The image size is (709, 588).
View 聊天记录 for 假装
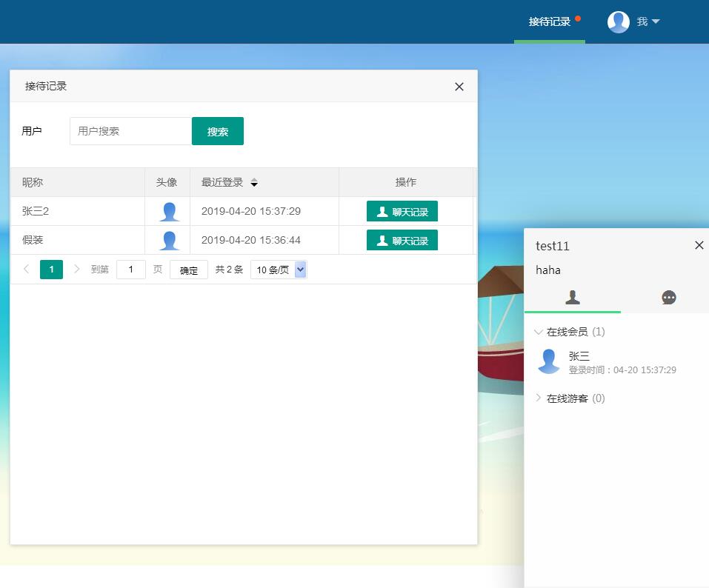click(402, 241)
